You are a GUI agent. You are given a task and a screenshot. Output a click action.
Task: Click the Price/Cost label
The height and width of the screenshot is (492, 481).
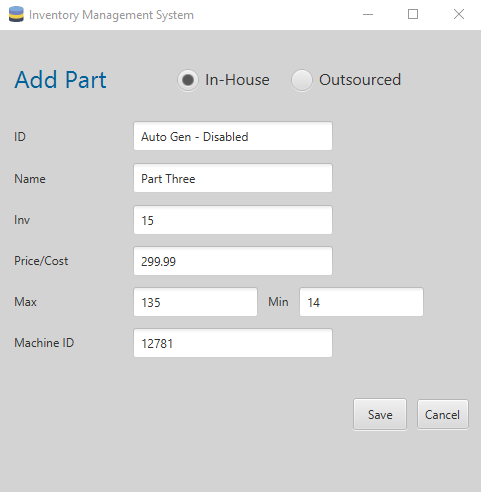(41, 261)
